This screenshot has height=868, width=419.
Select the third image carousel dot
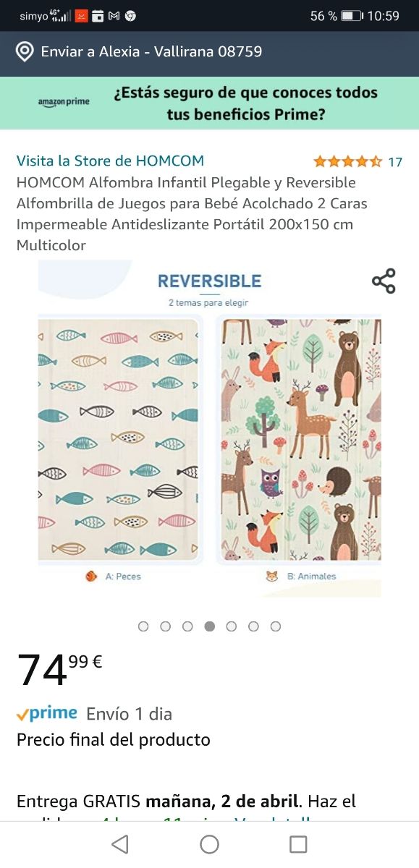(x=187, y=626)
